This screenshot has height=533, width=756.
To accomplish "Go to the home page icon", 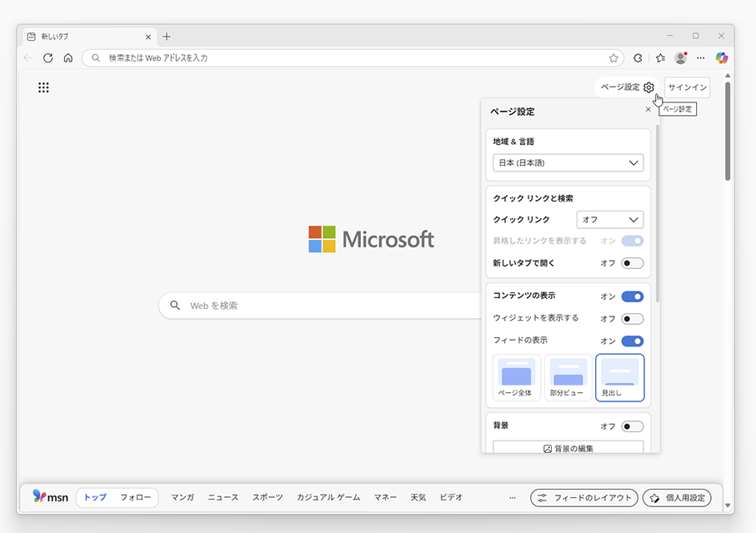I will [68, 57].
